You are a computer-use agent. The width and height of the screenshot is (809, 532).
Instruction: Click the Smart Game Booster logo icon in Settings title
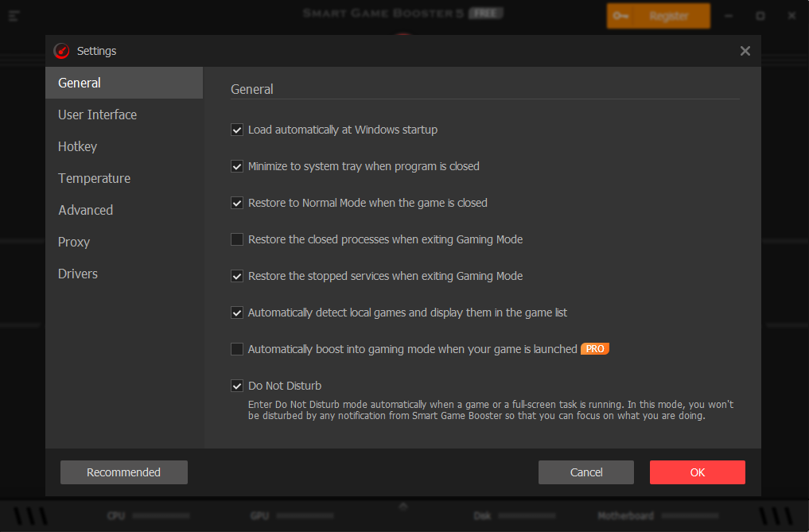(61, 51)
